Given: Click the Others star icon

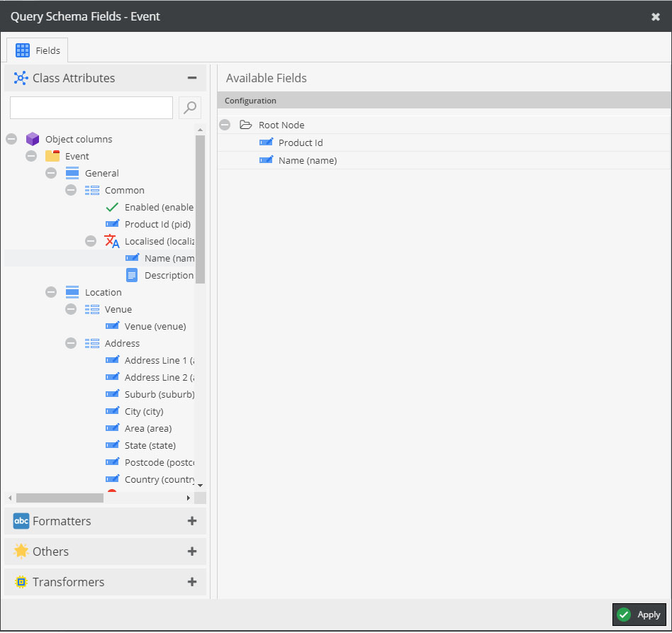Looking at the screenshot, I should point(21,551).
